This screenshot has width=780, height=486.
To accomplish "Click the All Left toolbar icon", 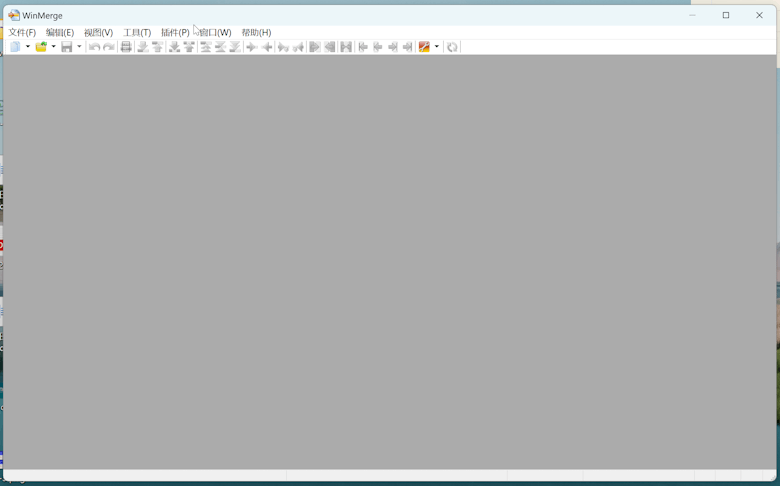I will click(x=329, y=47).
